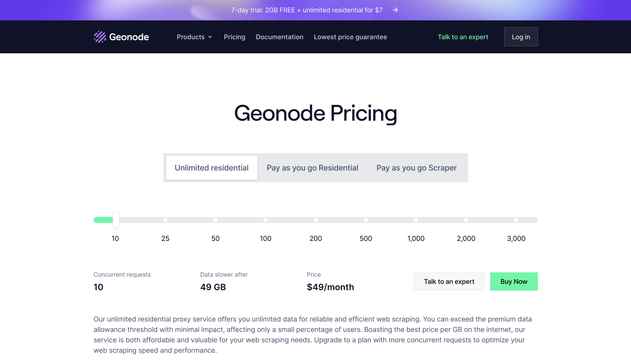Switch to Pay as you go Residential tab
This screenshot has width=631, height=364.
[x=312, y=168]
